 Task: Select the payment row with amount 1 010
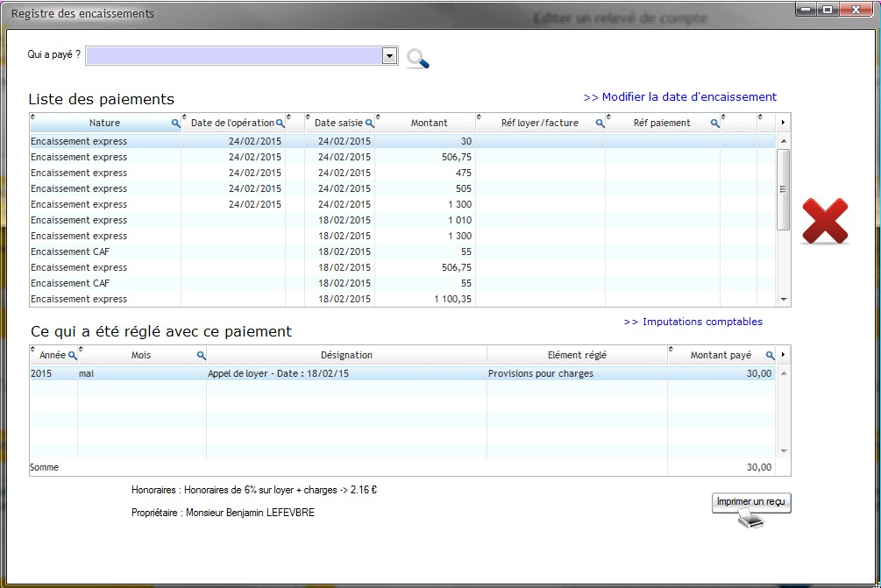coord(402,220)
